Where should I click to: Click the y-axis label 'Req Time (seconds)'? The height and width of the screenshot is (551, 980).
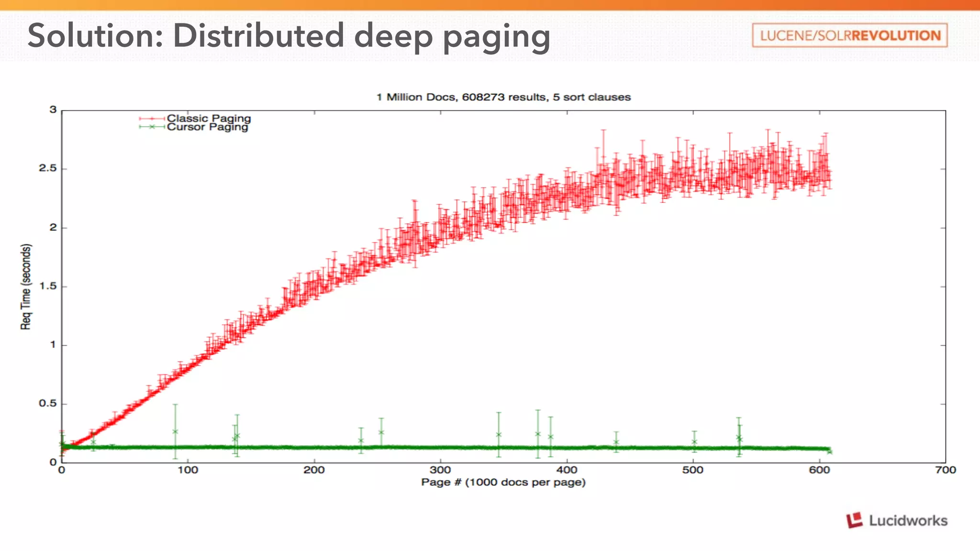tap(26, 287)
